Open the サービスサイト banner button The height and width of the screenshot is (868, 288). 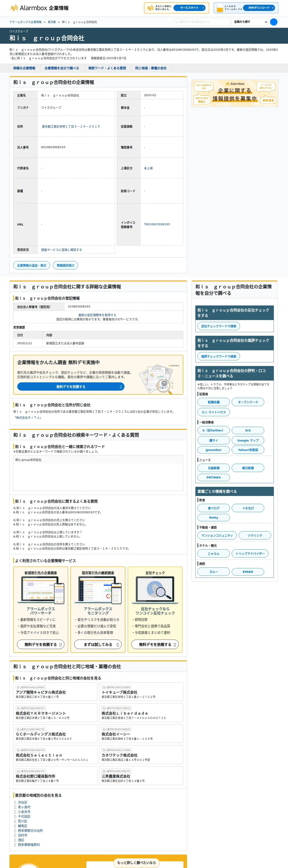(190, 8)
